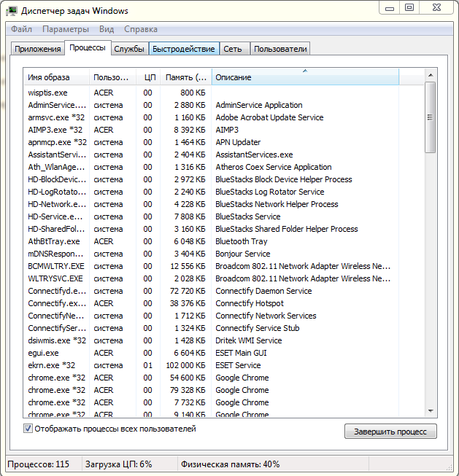The image size is (459, 476).
Task: Sort by ЦП column header
Action: pos(148,77)
